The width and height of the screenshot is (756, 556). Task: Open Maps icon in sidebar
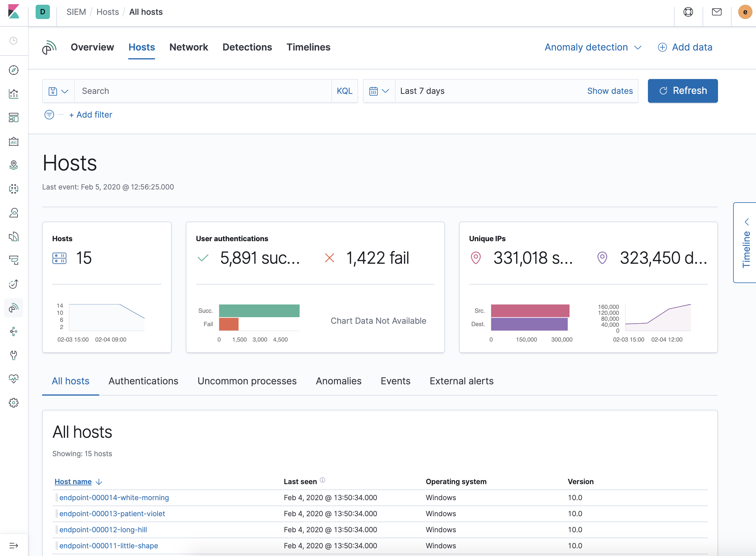(13, 165)
